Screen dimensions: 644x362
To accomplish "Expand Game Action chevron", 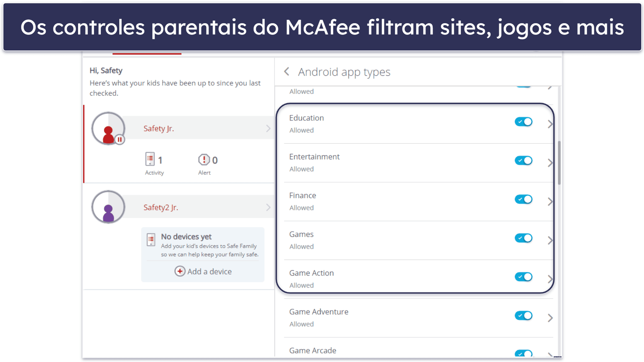I will (x=550, y=279).
